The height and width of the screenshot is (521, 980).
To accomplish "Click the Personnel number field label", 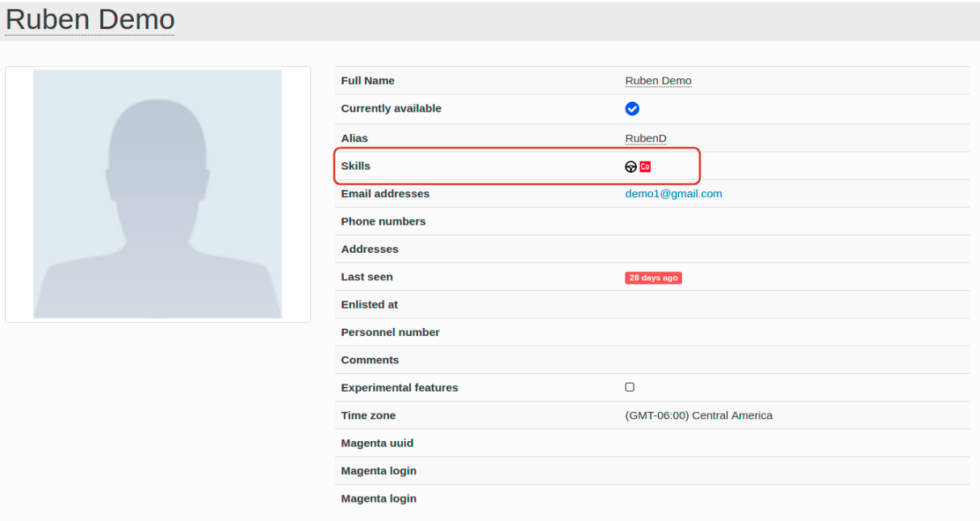I will (x=390, y=332).
